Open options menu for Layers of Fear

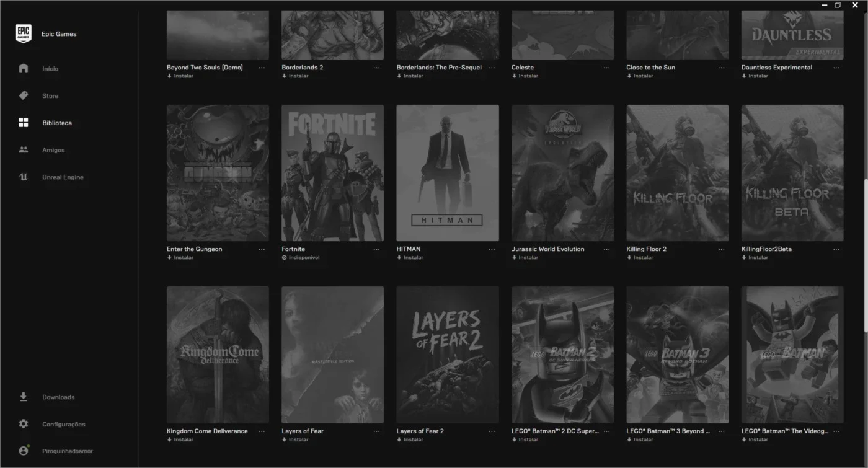point(376,431)
